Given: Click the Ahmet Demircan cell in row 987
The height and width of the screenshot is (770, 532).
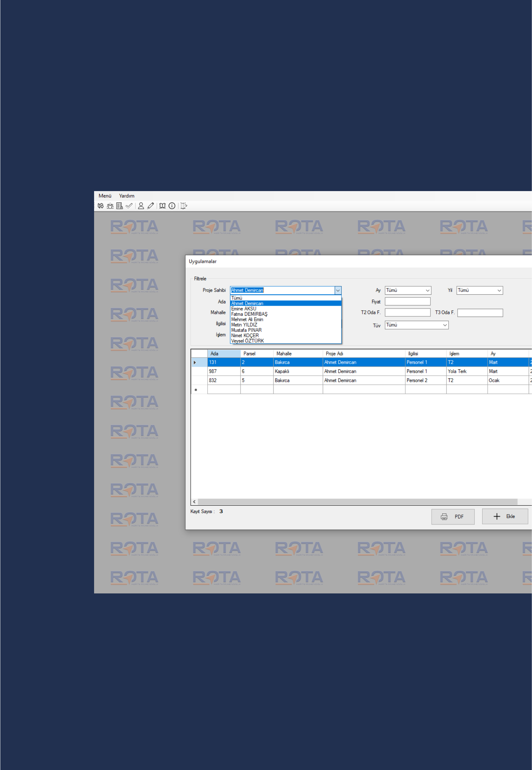Looking at the screenshot, I should pos(364,371).
